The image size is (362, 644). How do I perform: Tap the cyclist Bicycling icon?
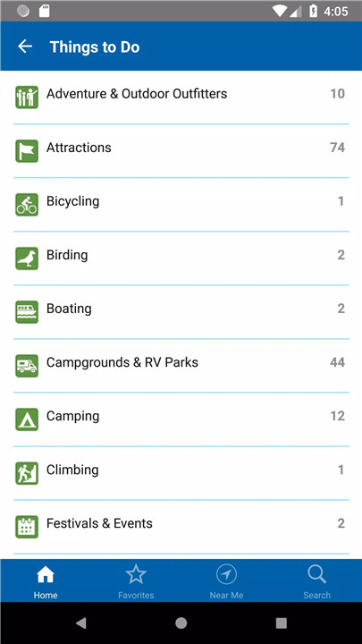(27, 205)
